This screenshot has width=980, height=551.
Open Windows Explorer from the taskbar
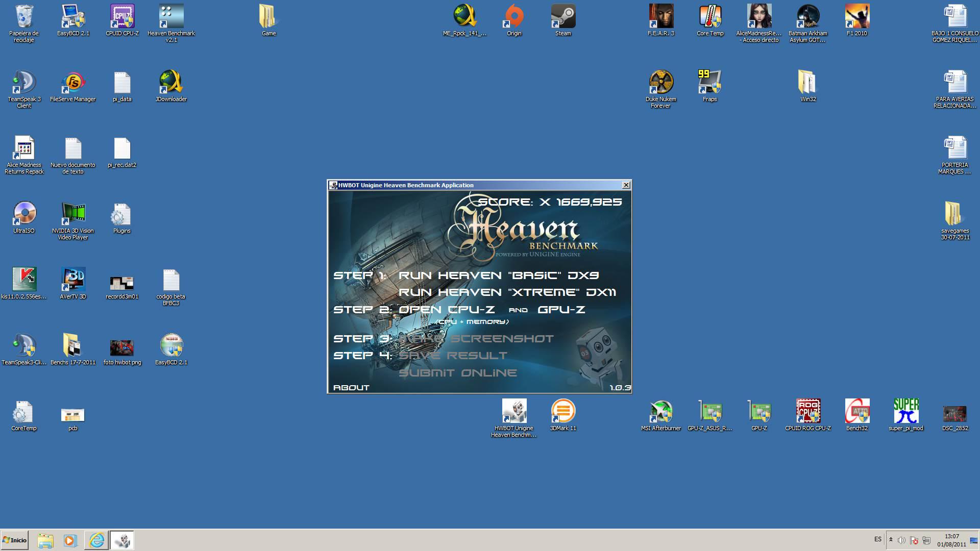45,540
